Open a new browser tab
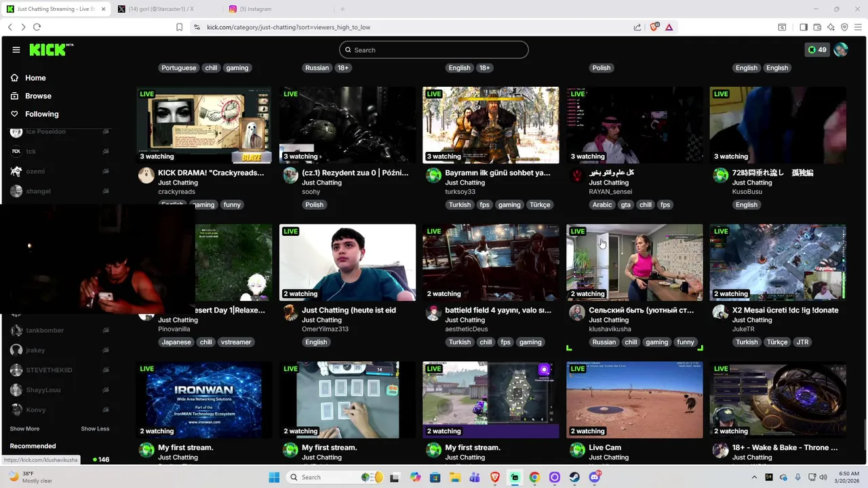The image size is (868, 488). point(342,9)
